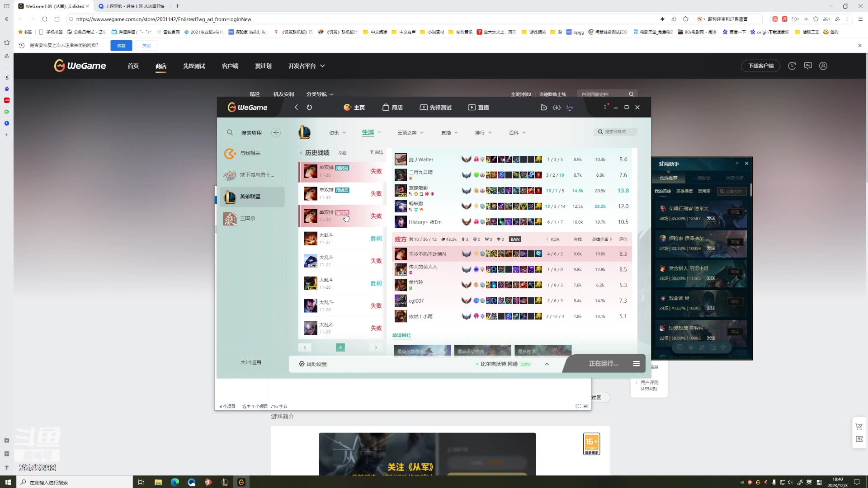Select 与我相关 in the app sidebar

point(252,153)
